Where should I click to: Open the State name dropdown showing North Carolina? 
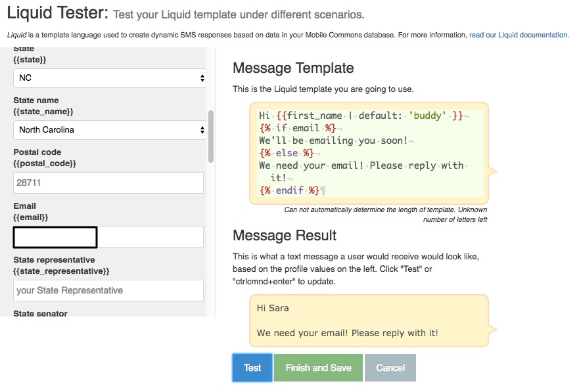(x=110, y=130)
